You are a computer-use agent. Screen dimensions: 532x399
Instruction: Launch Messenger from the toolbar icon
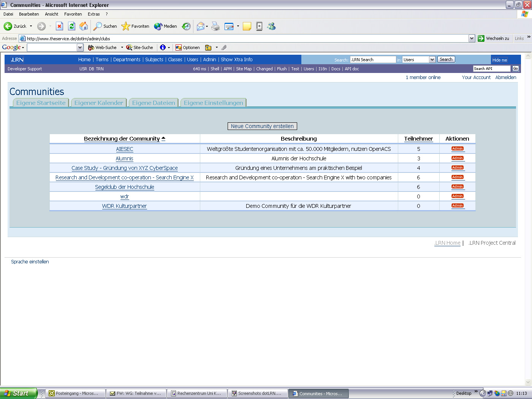pos(271,26)
